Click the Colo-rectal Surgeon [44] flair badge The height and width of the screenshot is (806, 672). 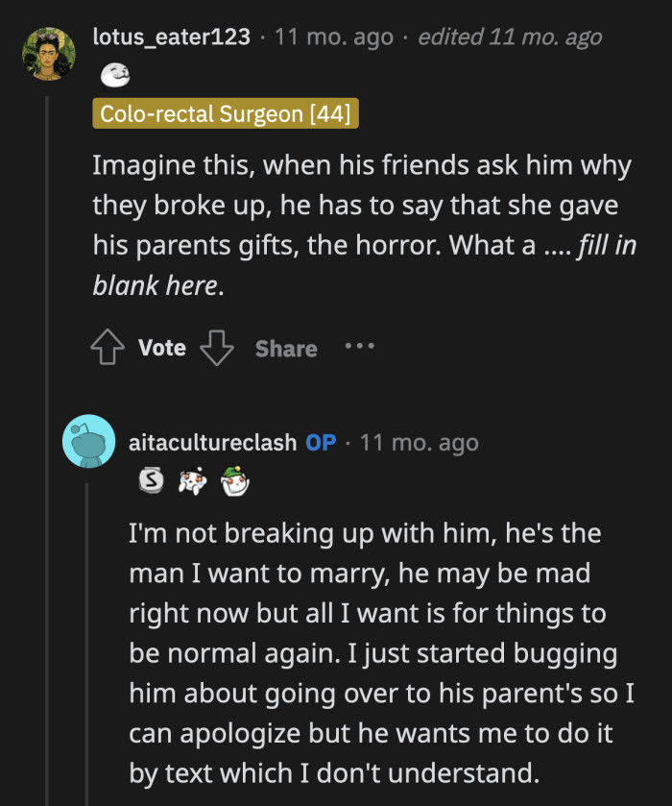pos(225,114)
